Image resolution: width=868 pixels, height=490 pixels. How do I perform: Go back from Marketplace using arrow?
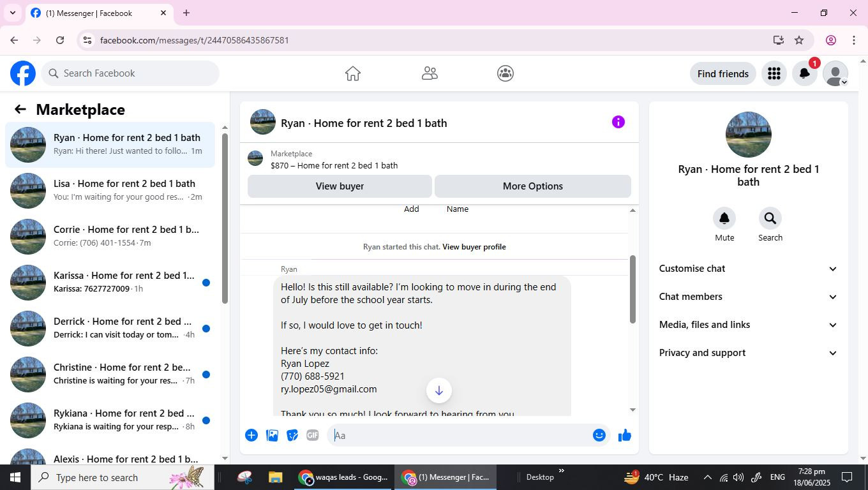tap(20, 109)
